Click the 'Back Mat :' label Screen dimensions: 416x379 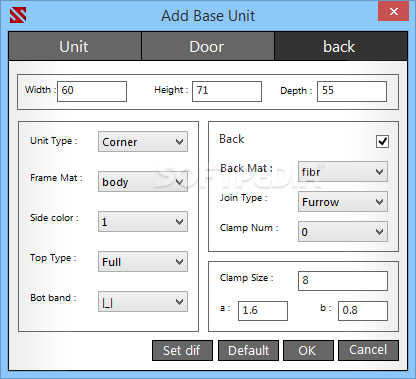[246, 168]
